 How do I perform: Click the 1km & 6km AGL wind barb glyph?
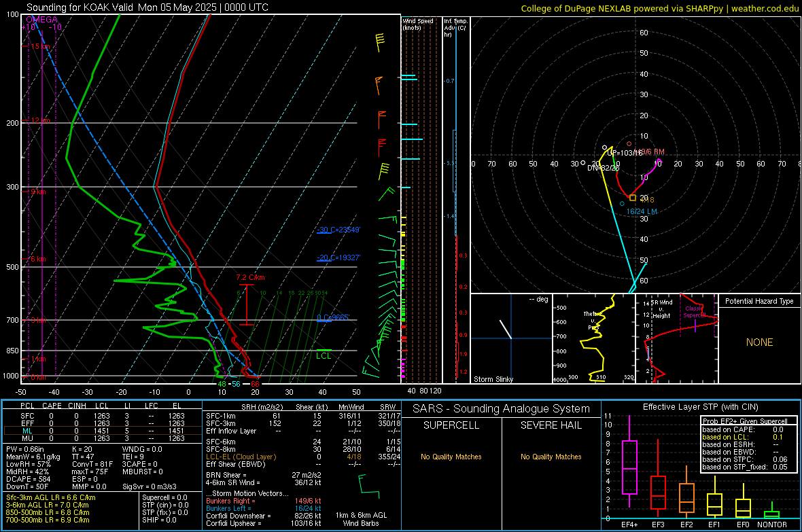point(369,486)
